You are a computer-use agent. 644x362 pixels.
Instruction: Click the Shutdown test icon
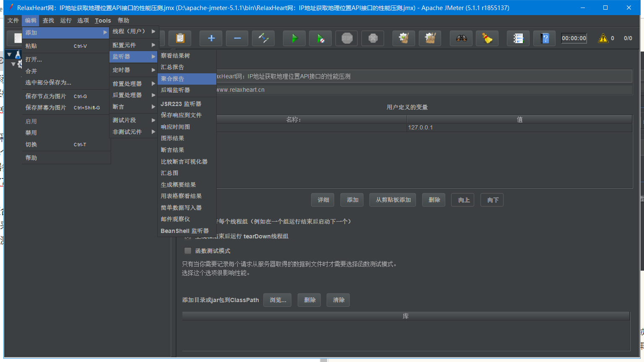(x=373, y=38)
